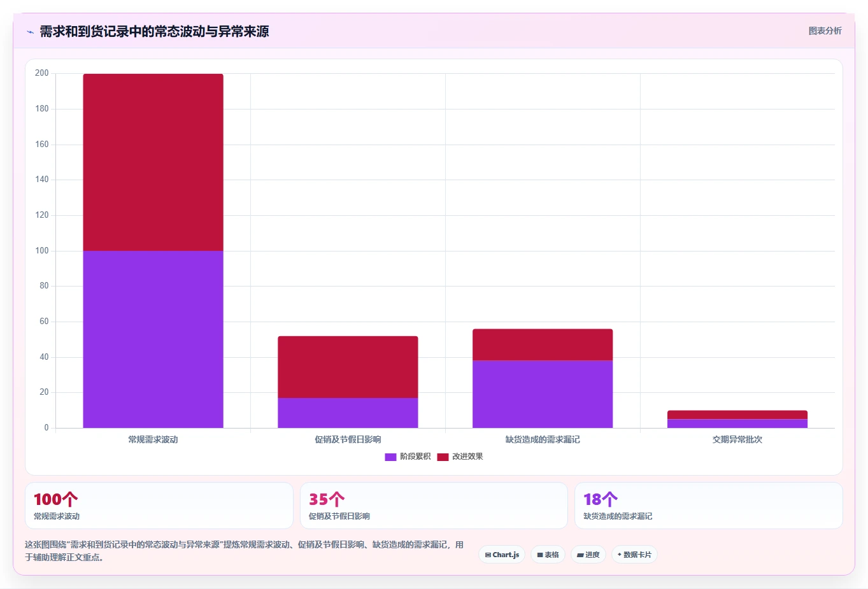Click the 60 y-axis tick label

point(44,322)
